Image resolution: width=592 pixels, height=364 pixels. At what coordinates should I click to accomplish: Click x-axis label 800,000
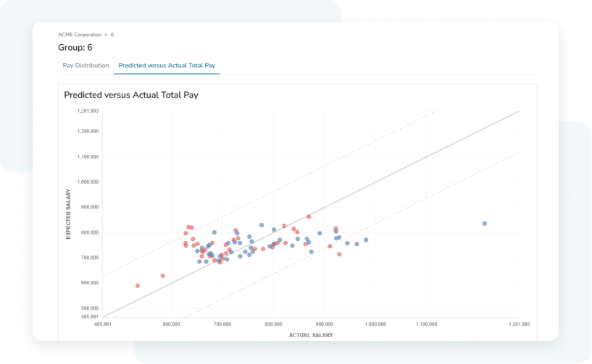273,324
